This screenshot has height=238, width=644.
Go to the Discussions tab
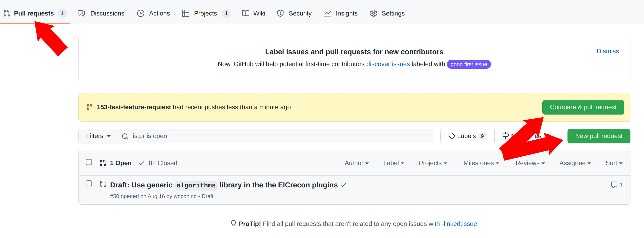(101, 13)
